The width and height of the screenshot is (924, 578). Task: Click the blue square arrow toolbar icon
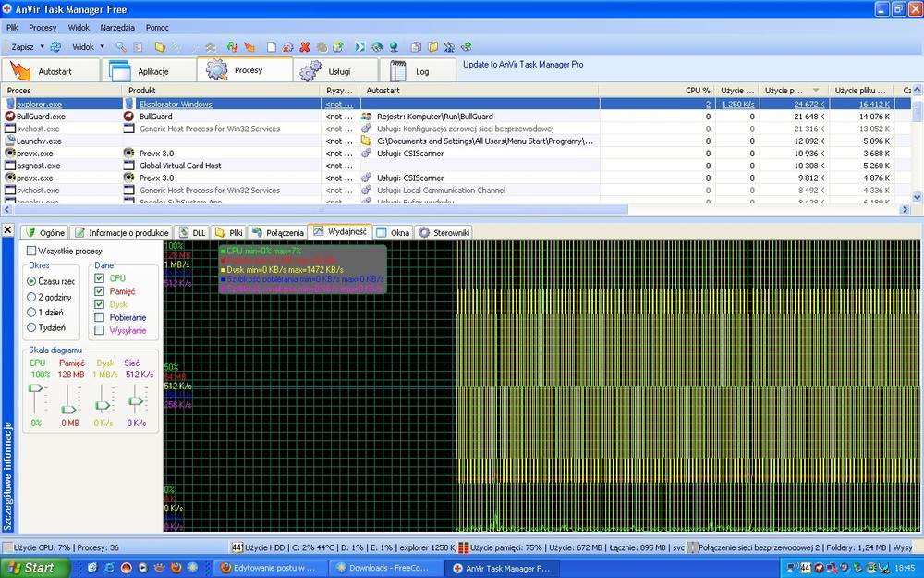tap(360, 46)
